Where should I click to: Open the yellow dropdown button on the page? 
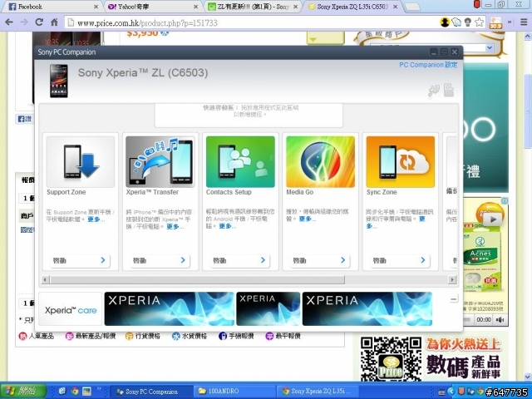(325, 38)
